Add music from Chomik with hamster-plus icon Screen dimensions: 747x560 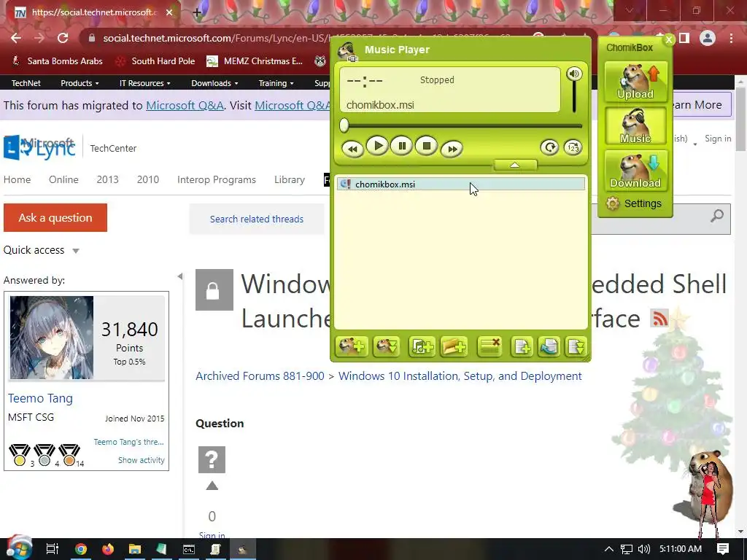(x=352, y=346)
